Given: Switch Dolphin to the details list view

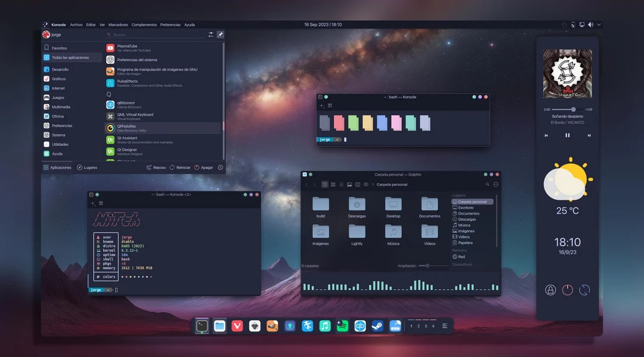Looking at the screenshot, I should pyautogui.click(x=341, y=184).
